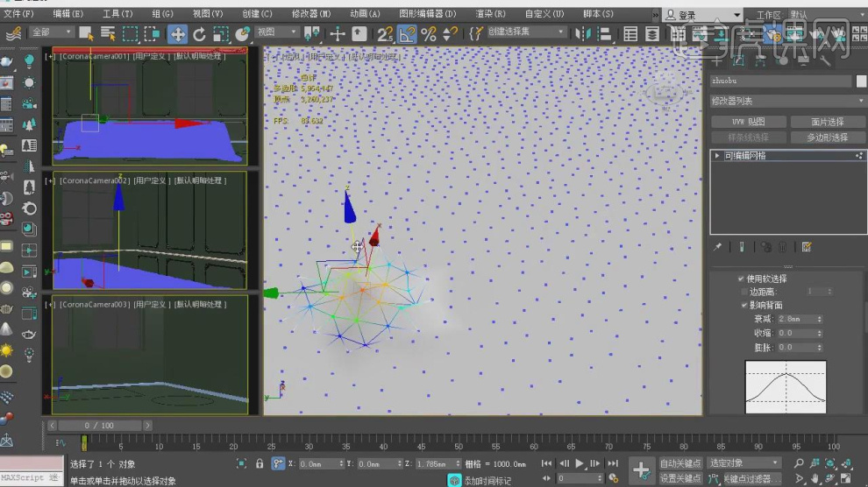868x487 pixels.
Task: Click the Pin Stack icon
Action: pyautogui.click(x=718, y=248)
